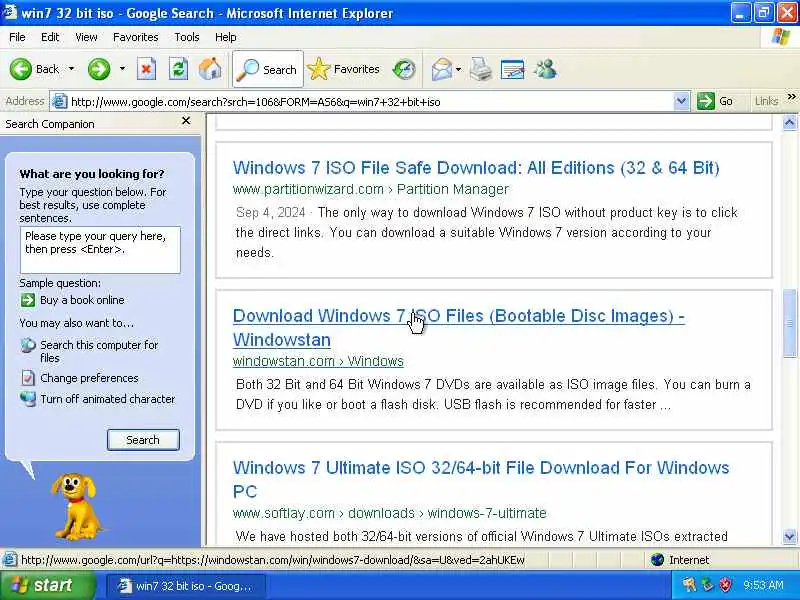800x600 pixels.
Task: Go to the Home page via house icon
Action: [x=210, y=69]
